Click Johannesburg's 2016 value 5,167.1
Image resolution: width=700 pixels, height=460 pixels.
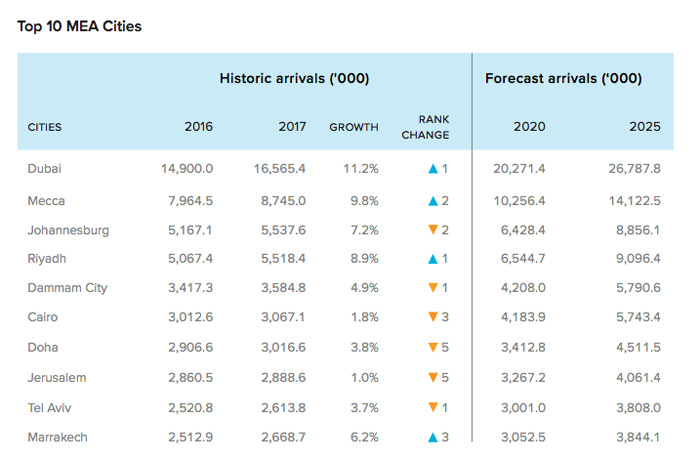190,230
